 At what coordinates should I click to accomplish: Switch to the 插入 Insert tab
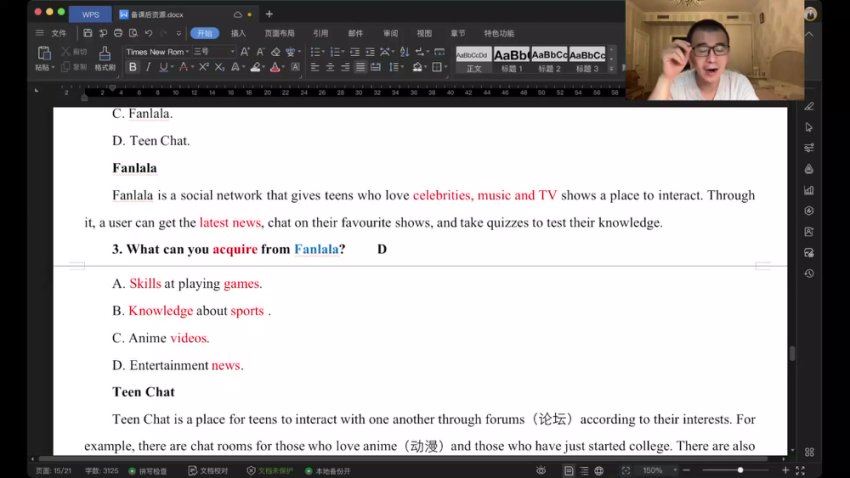(238, 33)
